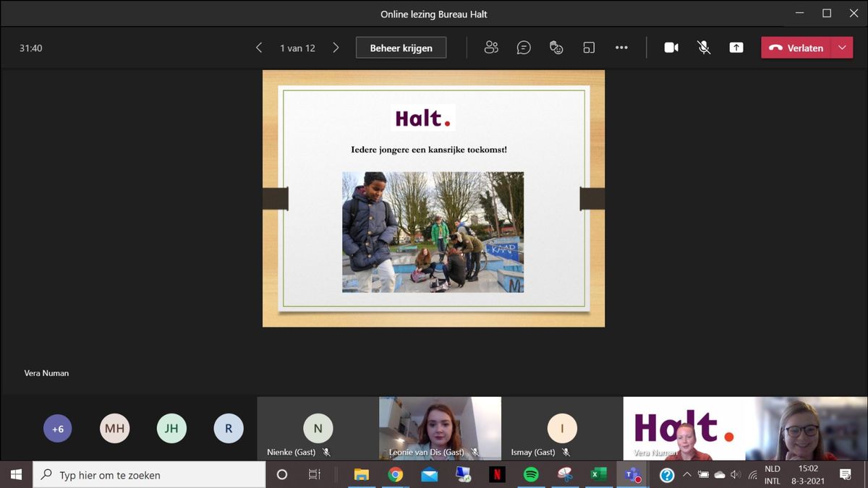
Task: Open the reactions and raise hand menu
Action: pos(556,48)
